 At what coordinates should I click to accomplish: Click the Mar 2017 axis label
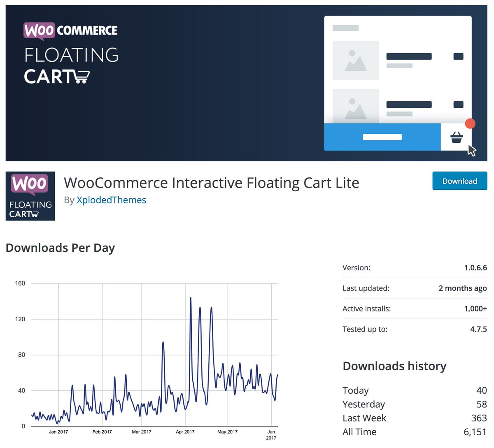[x=142, y=432]
